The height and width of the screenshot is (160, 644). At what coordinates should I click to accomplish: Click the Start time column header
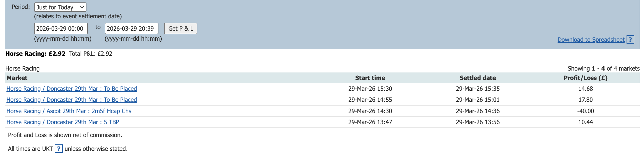click(370, 78)
